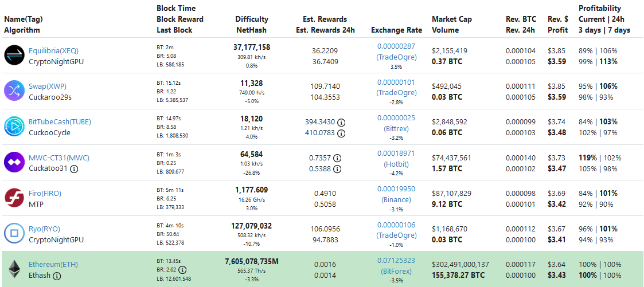Click info icon next to 0.7357 rewards

[337, 158]
